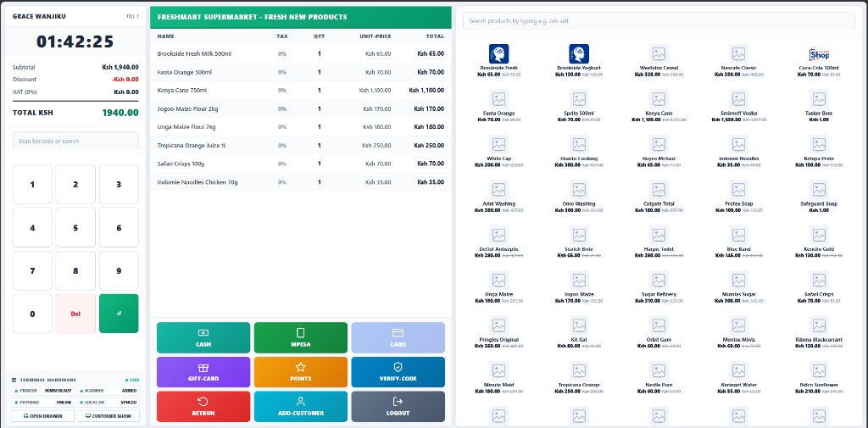Click the Fanta Orange 500ml cart row
The image size is (868, 428).
301,72
